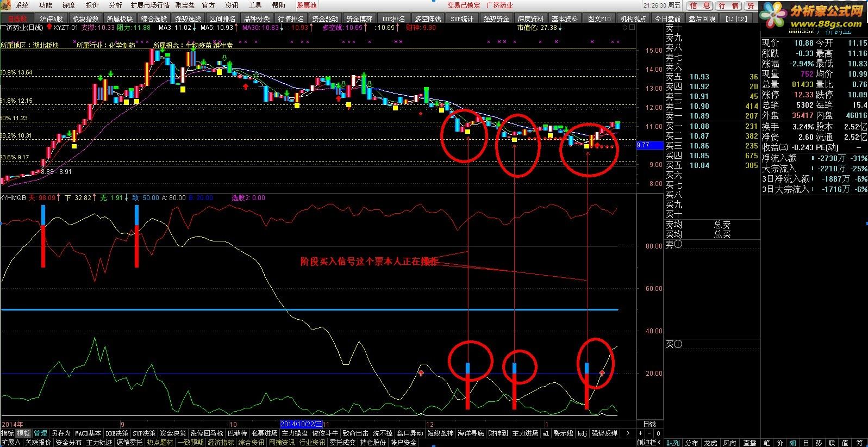Collapse the sidebar via 侧边栏 arrow

[650, 443]
